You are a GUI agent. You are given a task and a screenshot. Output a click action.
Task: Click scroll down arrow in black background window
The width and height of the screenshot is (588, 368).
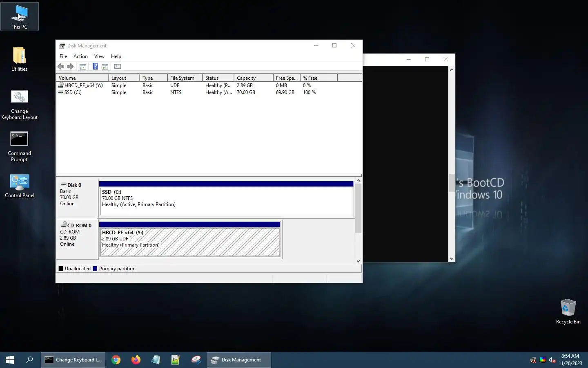coord(452,259)
